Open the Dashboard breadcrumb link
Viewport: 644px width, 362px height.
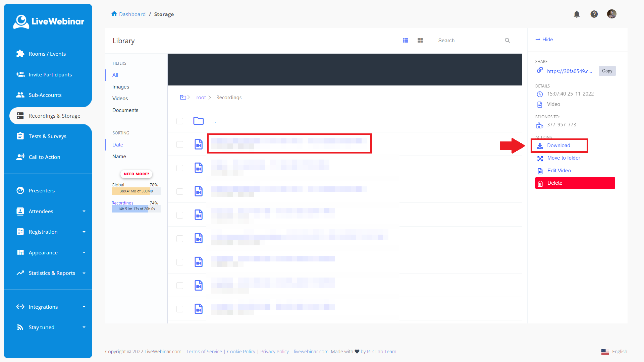pos(132,14)
